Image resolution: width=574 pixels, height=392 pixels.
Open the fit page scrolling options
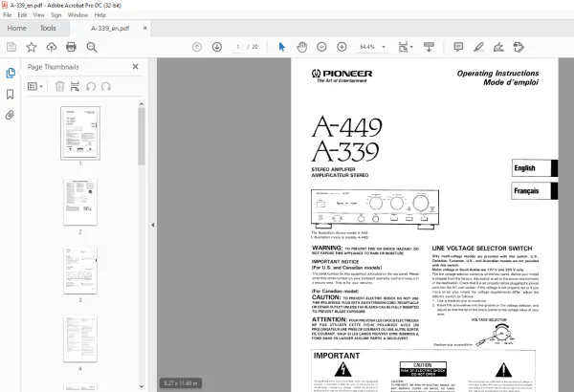[406, 47]
